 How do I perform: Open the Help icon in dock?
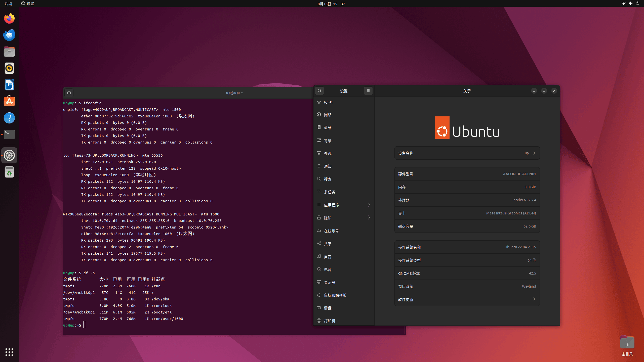9,118
